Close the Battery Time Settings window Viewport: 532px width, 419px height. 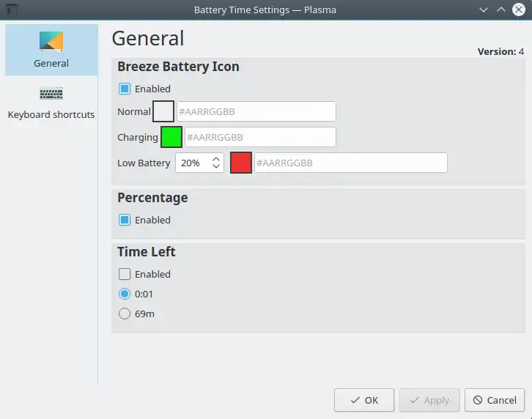click(519, 10)
